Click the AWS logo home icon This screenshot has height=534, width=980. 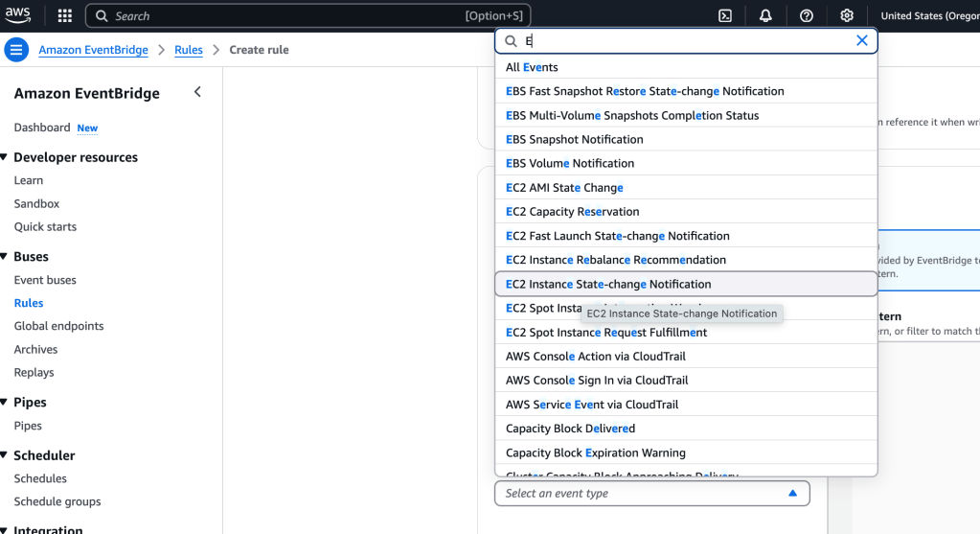coord(18,15)
